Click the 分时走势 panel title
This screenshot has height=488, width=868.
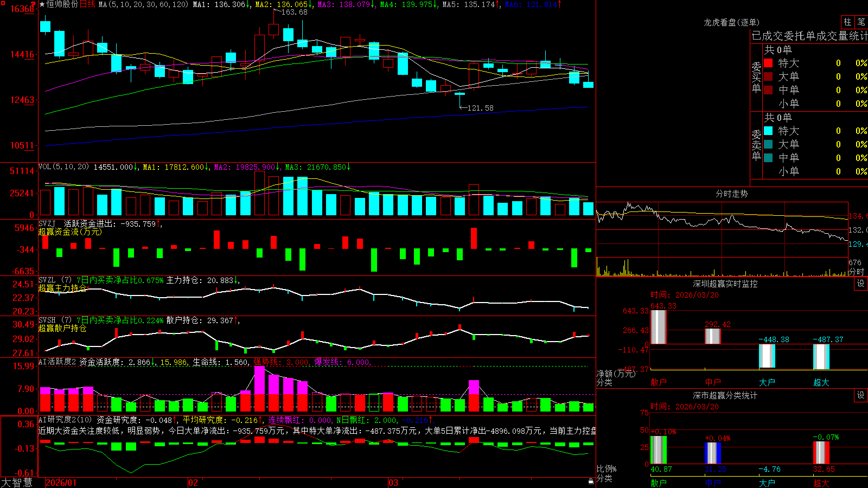(731, 194)
